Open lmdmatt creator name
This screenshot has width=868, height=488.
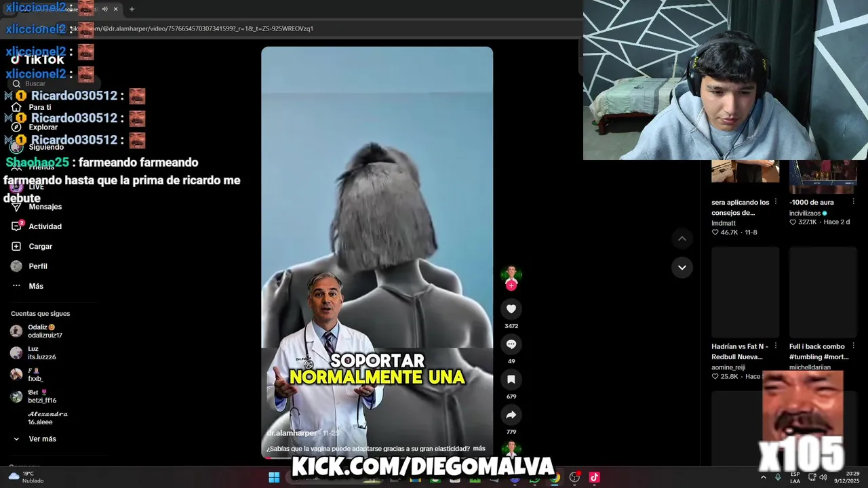(724, 223)
